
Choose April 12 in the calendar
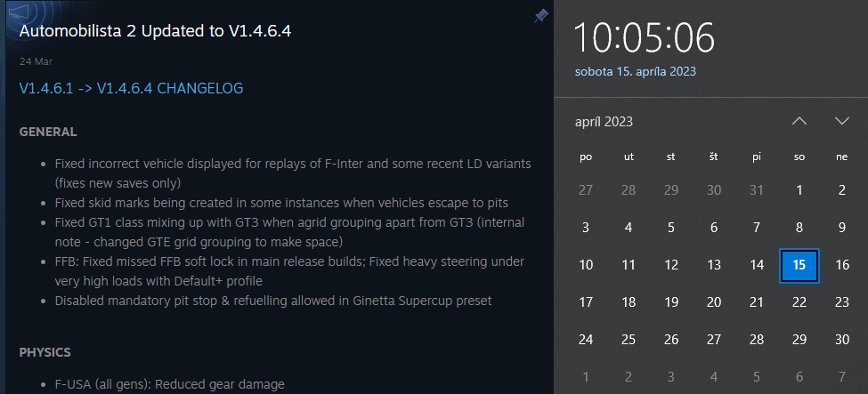(x=671, y=265)
